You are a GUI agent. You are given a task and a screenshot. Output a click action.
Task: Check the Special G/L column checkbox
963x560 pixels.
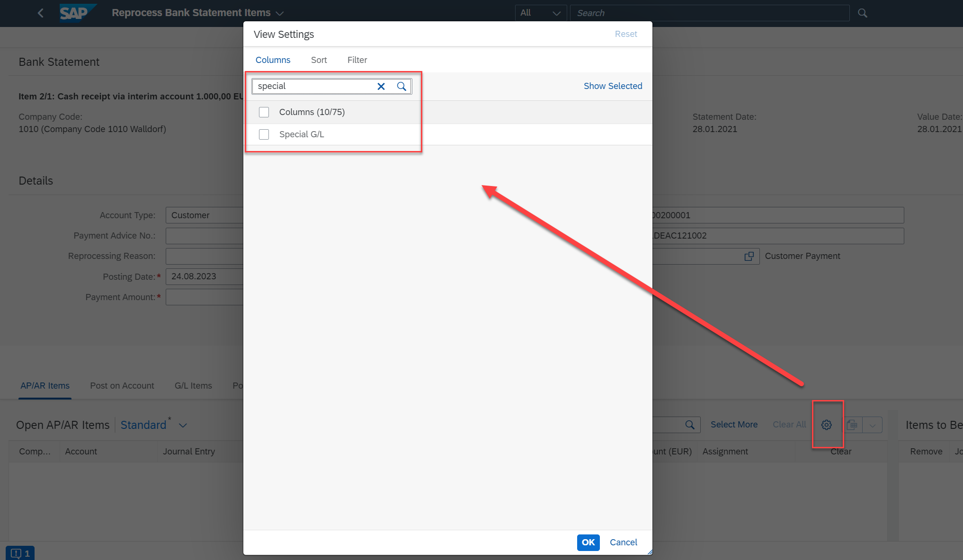click(264, 134)
